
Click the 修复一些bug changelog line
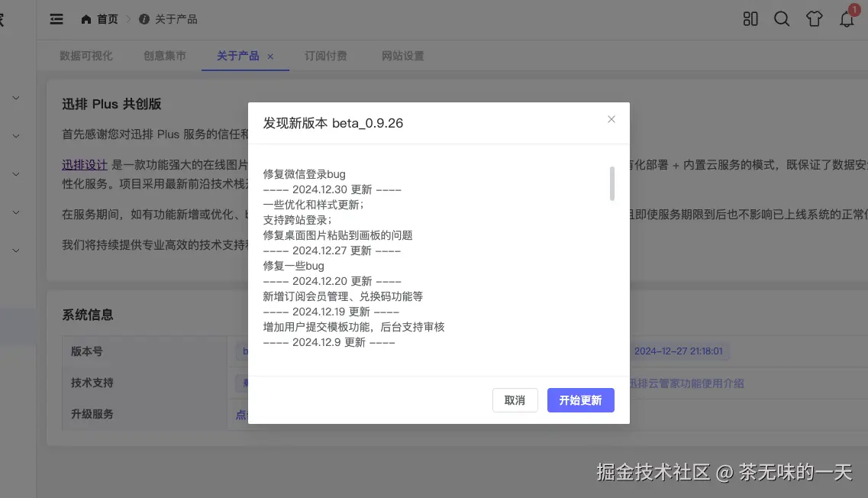point(293,266)
